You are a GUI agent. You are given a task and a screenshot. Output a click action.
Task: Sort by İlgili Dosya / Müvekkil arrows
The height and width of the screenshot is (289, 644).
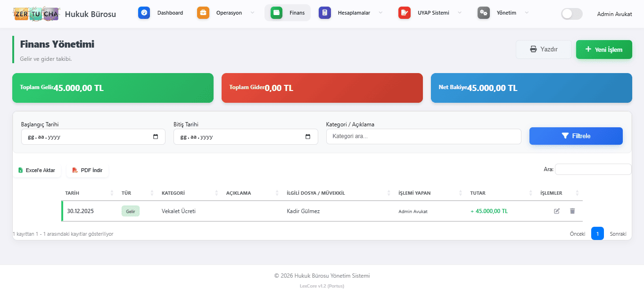click(x=389, y=193)
